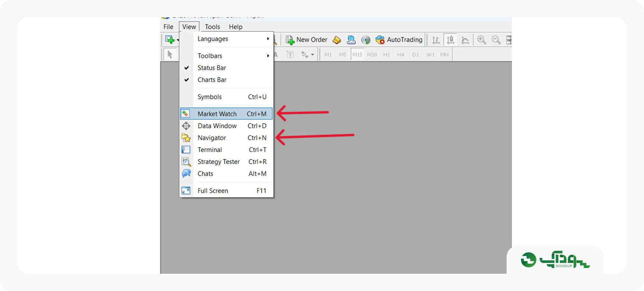This screenshot has width=644, height=291.
Task: Click the Navigator star folder icon
Action: click(186, 138)
